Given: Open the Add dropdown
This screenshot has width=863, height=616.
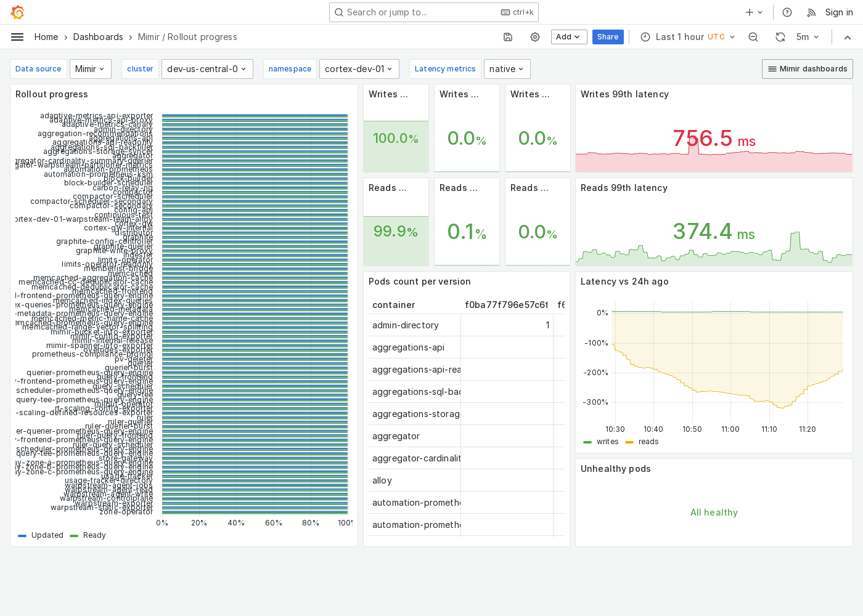Looking at the screenshot, I should tap(569, 37).
